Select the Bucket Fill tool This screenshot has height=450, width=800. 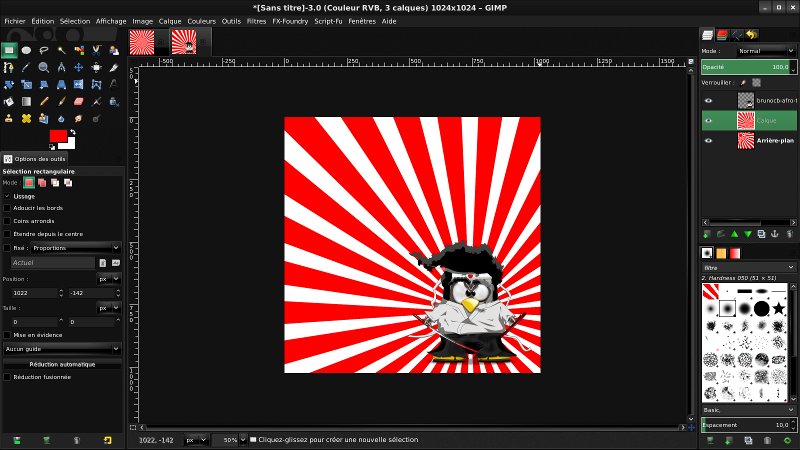(9, 102)
